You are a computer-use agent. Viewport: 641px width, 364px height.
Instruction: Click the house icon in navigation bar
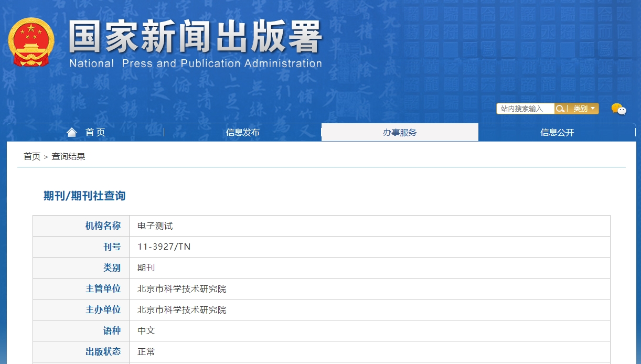[x=72, y=132]
